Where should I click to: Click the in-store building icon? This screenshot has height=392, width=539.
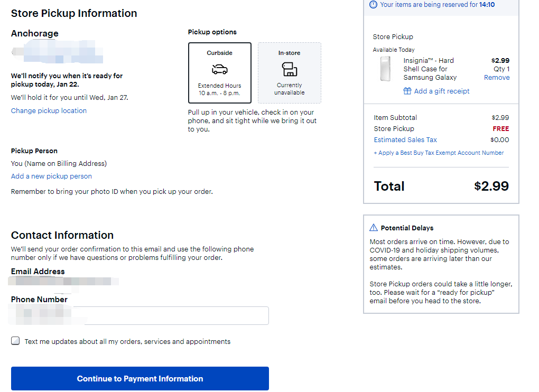(289, 69)
